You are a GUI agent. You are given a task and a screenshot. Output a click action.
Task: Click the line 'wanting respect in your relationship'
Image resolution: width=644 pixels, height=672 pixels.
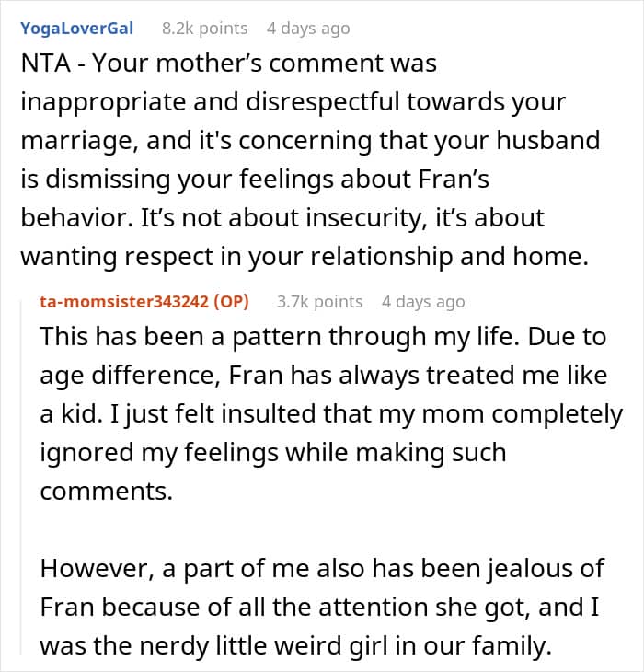pos(305,257)
